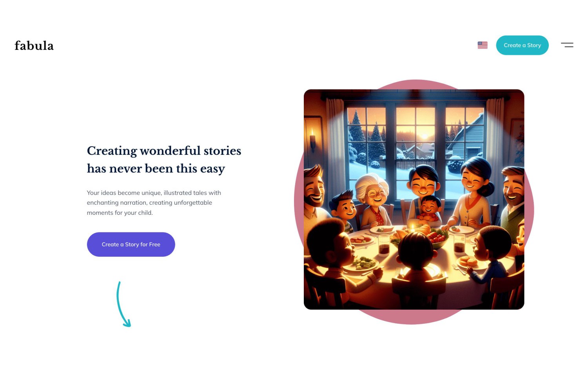Click the sunset in the illustrated window

[x=424, y=136]
